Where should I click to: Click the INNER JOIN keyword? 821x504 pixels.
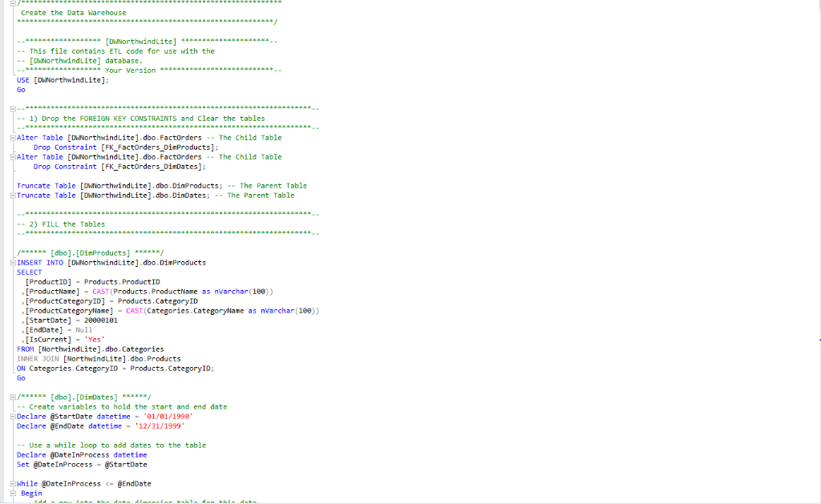(36, 358)
